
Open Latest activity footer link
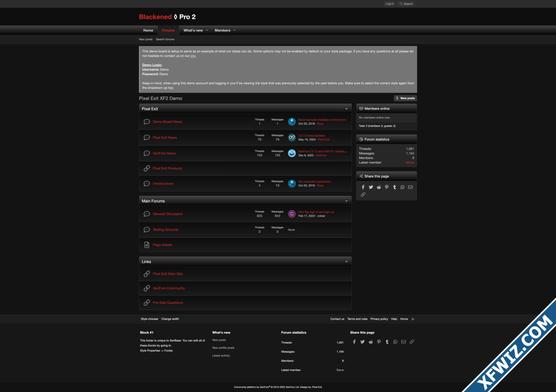coord(221,356)
